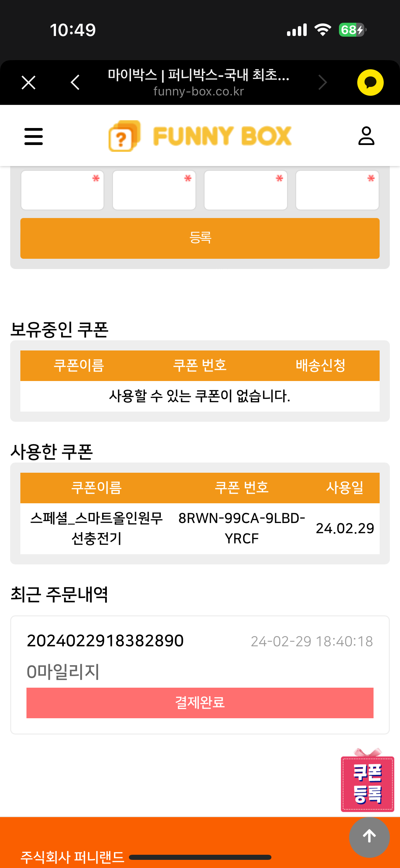Screen dimensions: 400x868
Task: Open the user profile icon
Action: pyautogui.click(x=366, y=136)
